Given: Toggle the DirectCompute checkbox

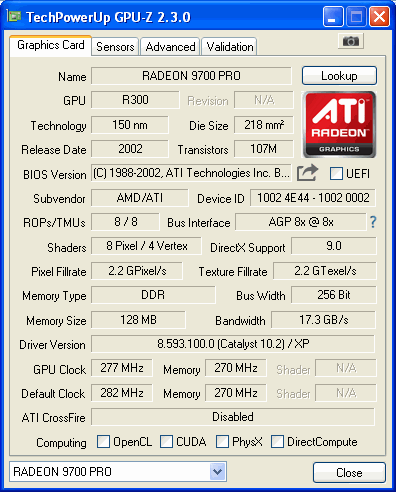Looking at the screenshot, I should coord(277,442).
